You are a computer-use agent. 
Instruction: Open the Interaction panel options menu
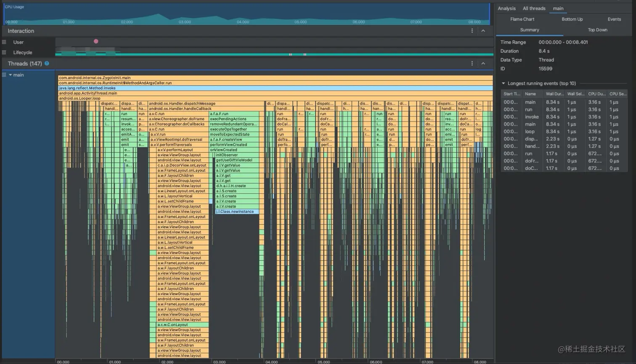[472, 31]
